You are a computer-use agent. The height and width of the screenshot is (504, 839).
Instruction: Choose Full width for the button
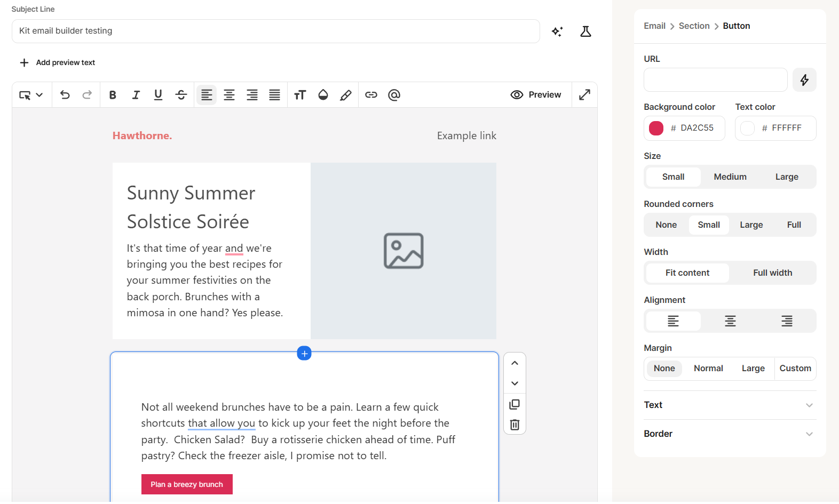tap(773, 273)
